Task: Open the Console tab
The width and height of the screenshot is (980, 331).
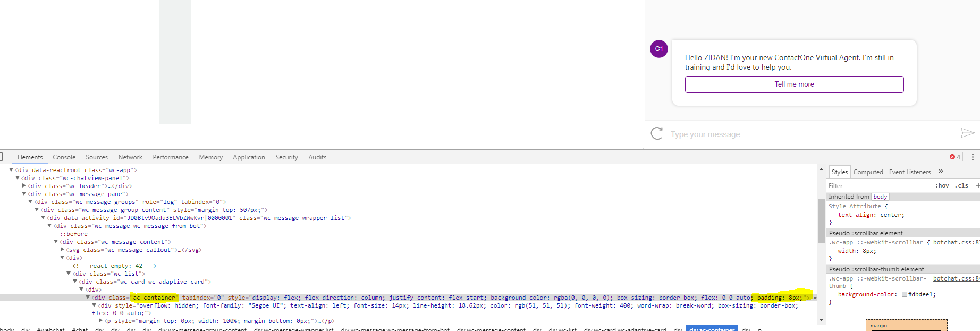Action: tap(64, 157)
